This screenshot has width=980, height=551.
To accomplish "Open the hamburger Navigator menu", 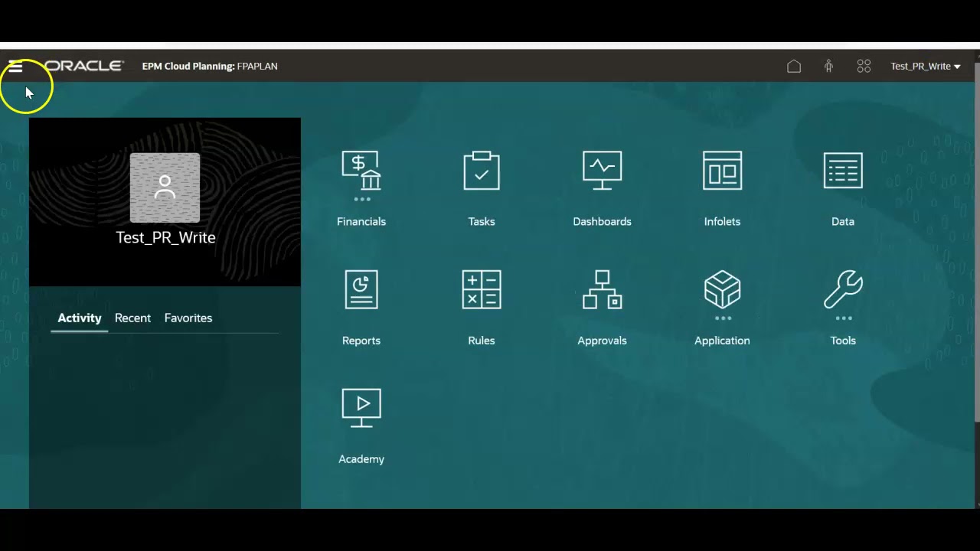I will pyautogui.click(x=15, y=67).
